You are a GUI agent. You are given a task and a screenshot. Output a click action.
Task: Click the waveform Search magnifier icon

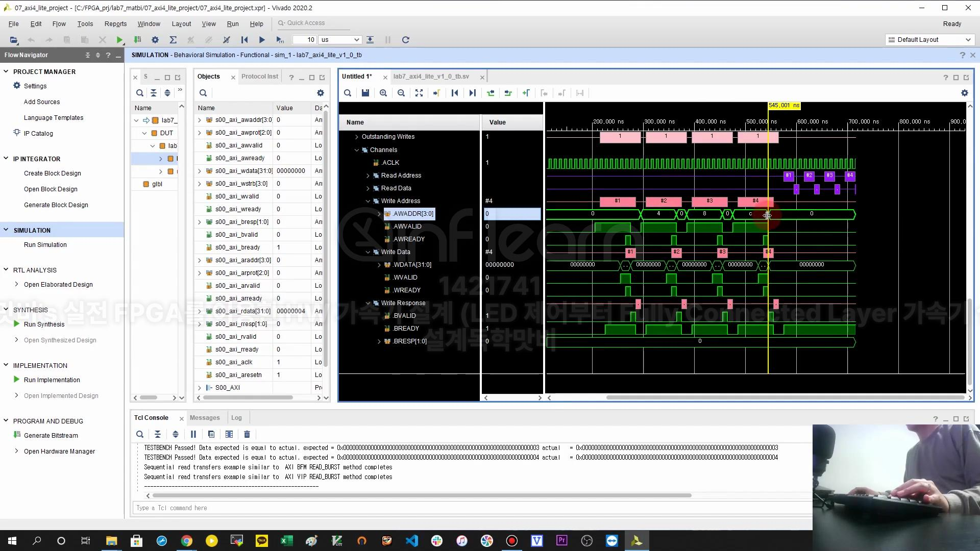coord(348,93)
